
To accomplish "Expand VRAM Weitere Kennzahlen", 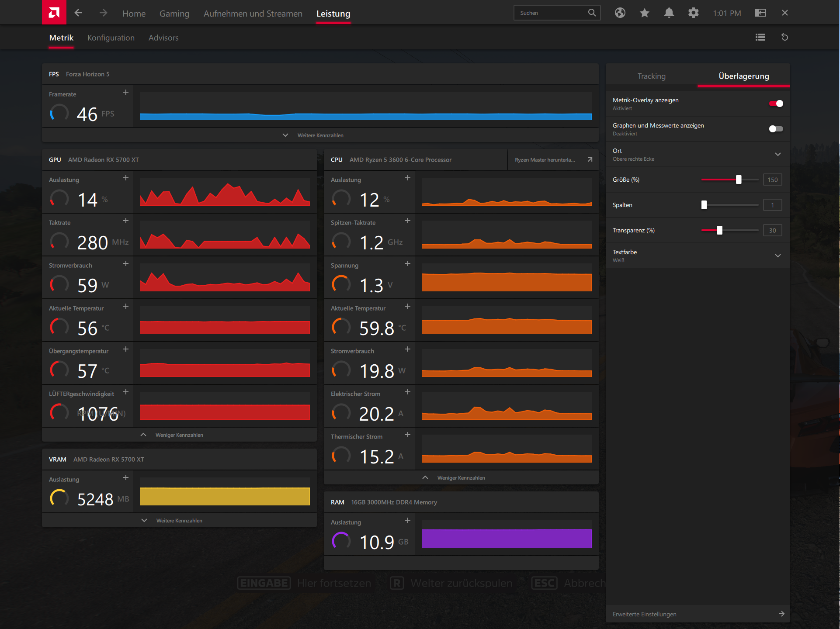I will tap(179, 520).
